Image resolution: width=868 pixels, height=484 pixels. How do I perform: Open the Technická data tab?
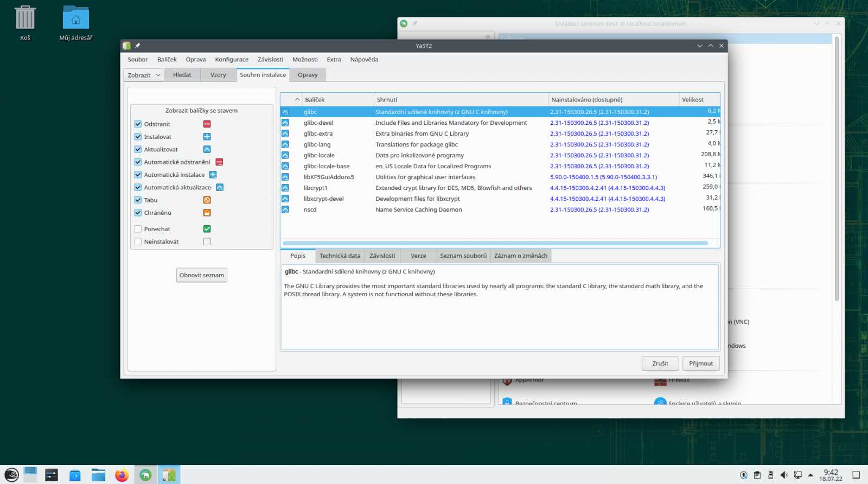click(340, 256)
